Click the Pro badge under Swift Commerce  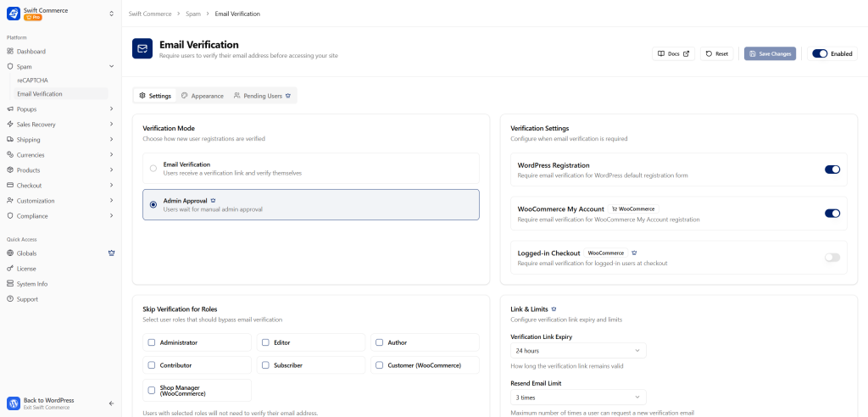tap(33, 17)
